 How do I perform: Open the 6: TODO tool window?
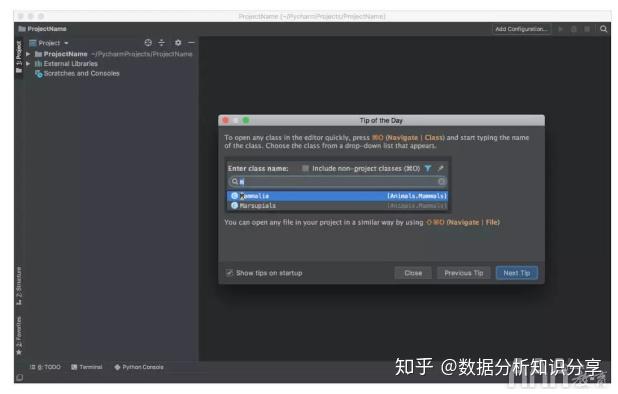[x=45, y=367]
